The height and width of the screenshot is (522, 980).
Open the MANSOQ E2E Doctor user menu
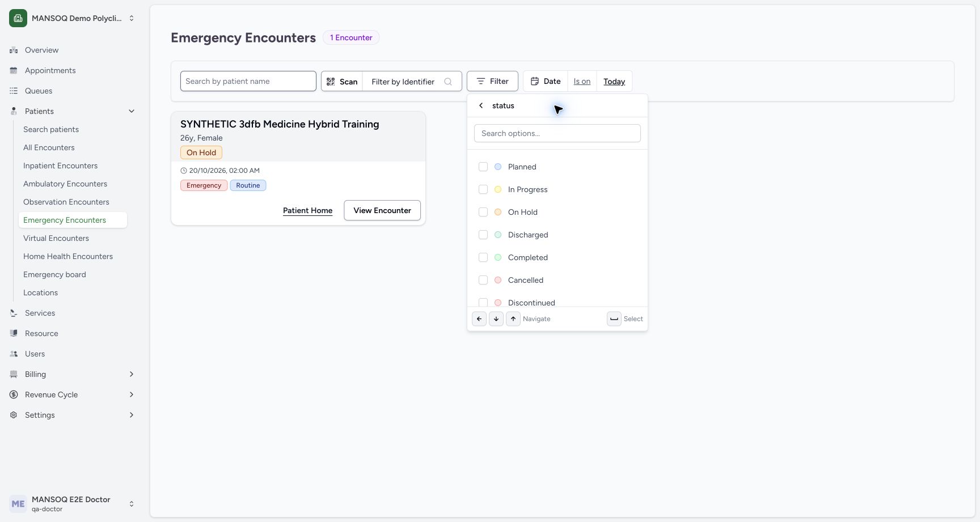pos(73,504)
